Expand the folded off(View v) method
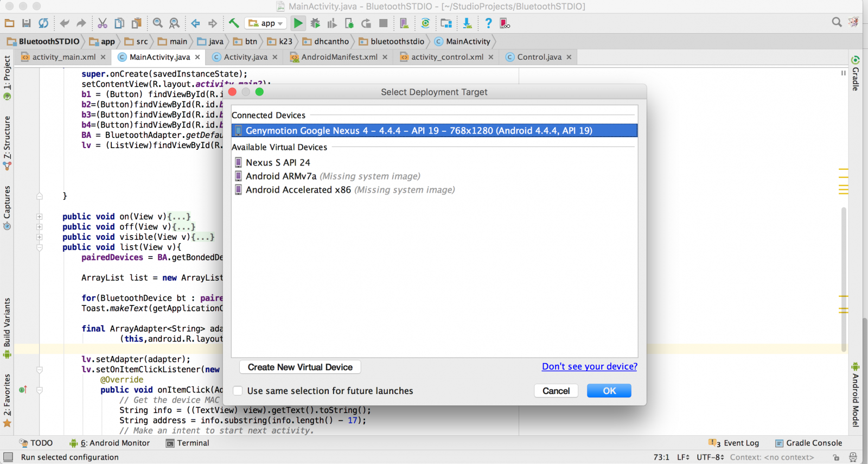Screen dimensions: 868x464 40,227
